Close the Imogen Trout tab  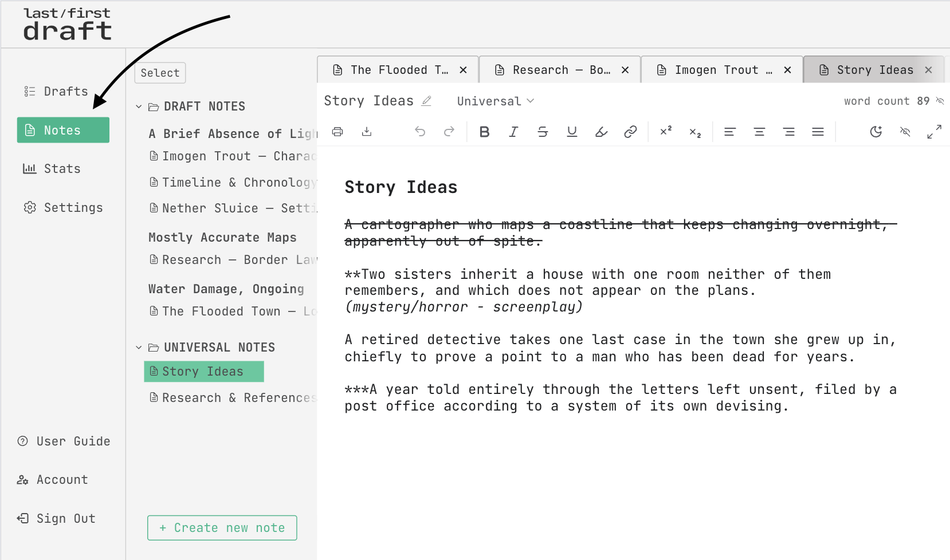788,70
